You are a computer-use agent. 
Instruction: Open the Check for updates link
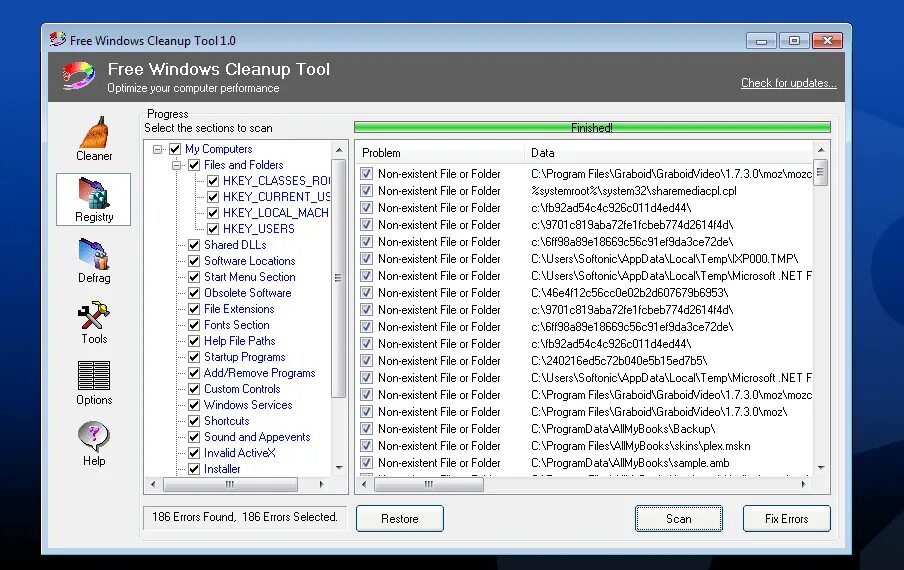(x=788, y=83)
